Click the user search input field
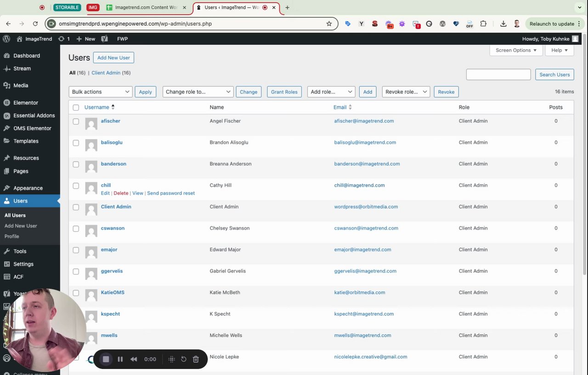The height and width of the screenshot is (375, 588). pyautogui.click(x=498, y=74)
